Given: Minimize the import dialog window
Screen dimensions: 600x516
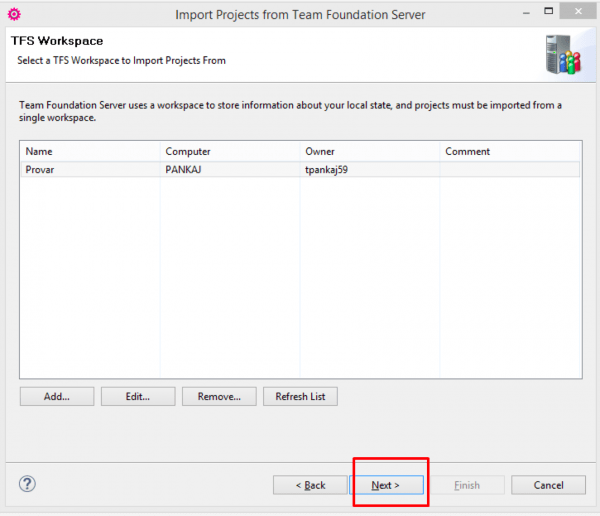Looking at the screenshot, I should 527,13.
